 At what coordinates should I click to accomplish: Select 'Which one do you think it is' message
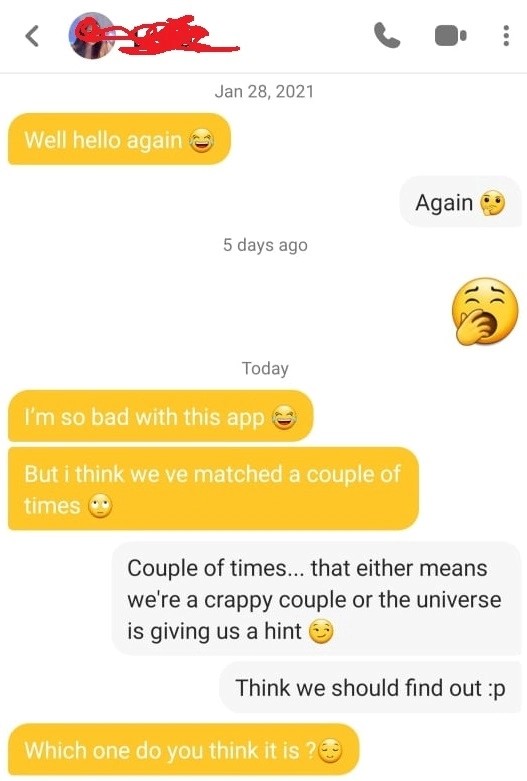pos(183,750)
